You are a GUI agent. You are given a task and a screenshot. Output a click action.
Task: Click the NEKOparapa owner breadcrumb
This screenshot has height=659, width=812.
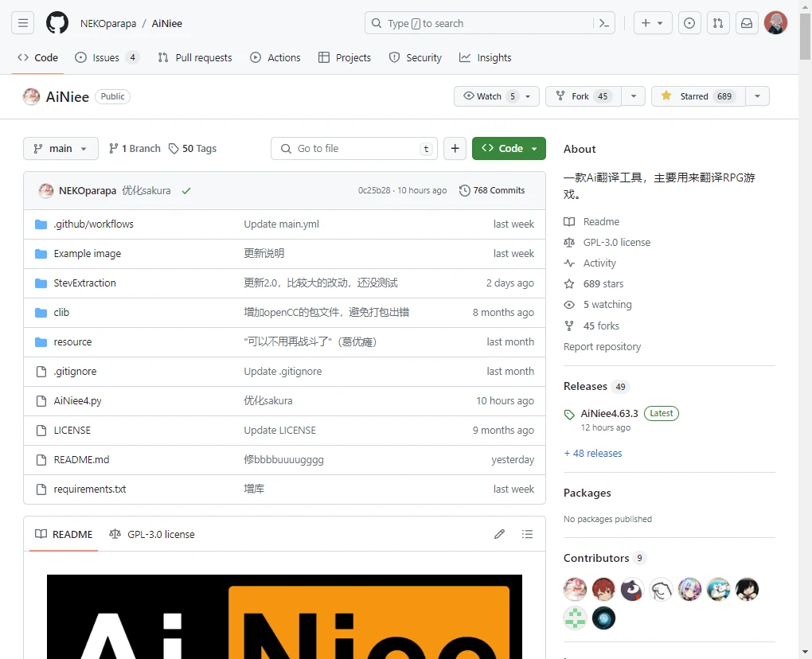pyautogui.click(x=108, y=23)
